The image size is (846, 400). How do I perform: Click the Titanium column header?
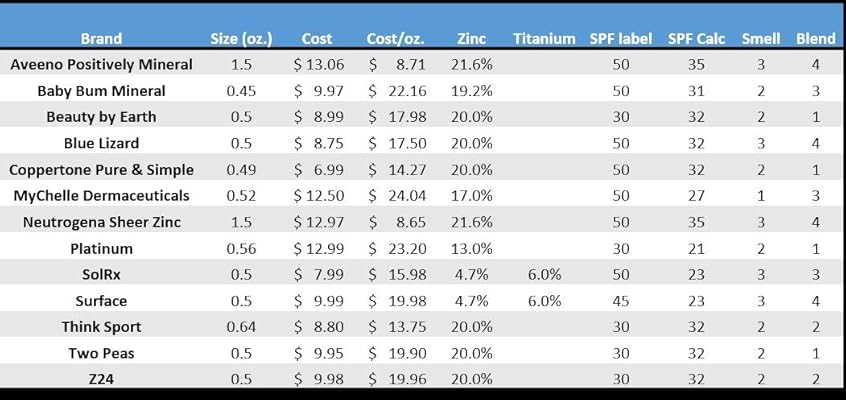click(544, 39)
